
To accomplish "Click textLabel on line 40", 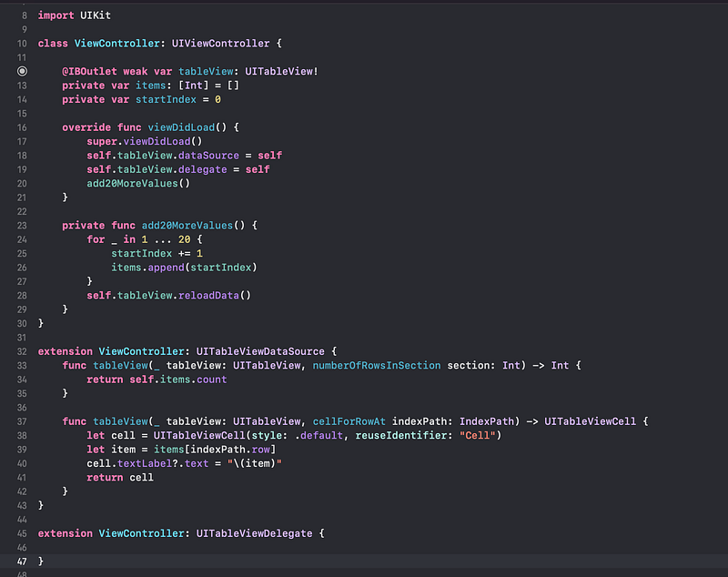I will (145, 463).
